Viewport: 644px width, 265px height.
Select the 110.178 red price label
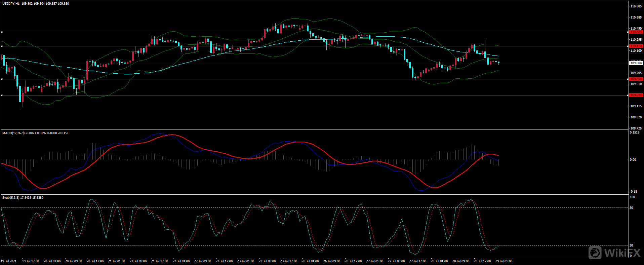(636, 46)
